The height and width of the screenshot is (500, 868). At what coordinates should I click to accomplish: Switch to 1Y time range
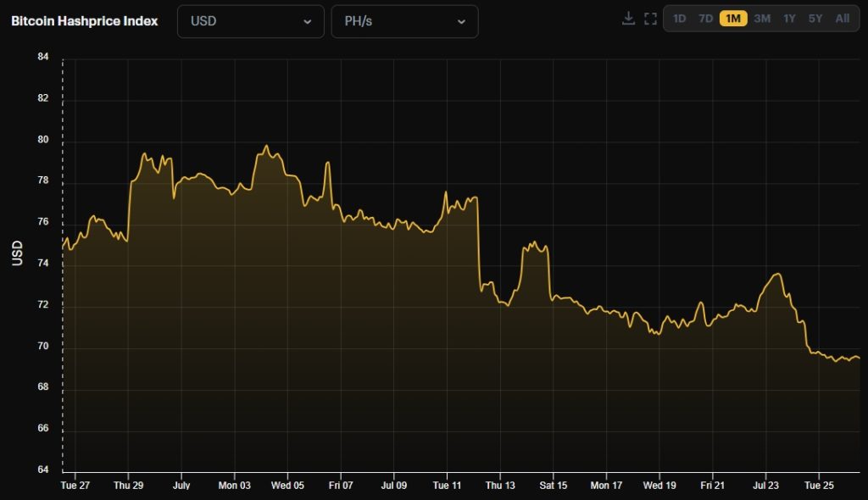click(x=789, y=19)
